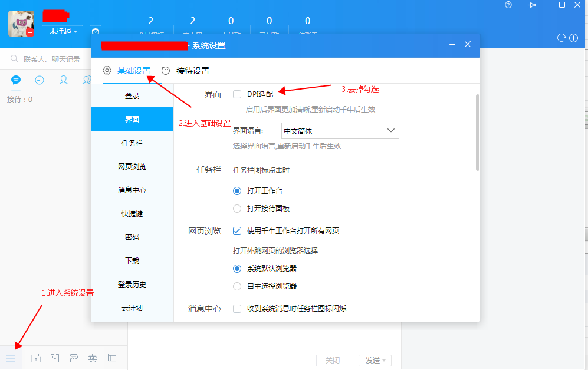588x370 pixels.
Task: Click the user avatar picture
Action: coord(21,23)
